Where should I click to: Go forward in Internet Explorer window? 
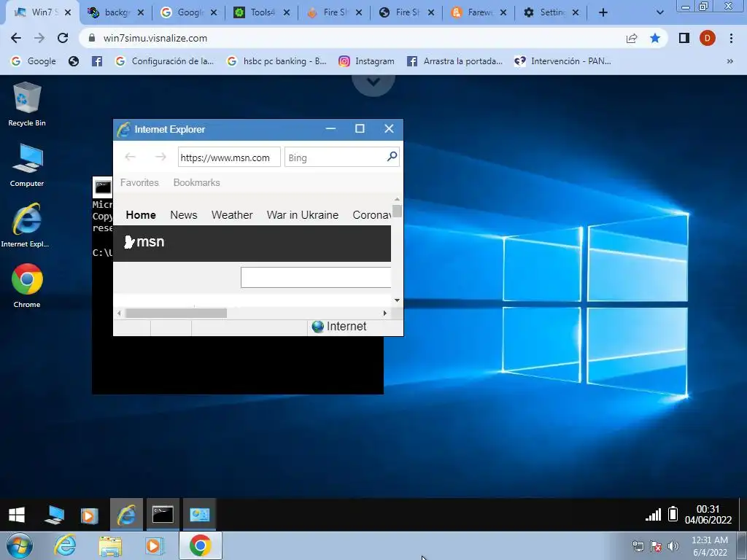[160, 157]
